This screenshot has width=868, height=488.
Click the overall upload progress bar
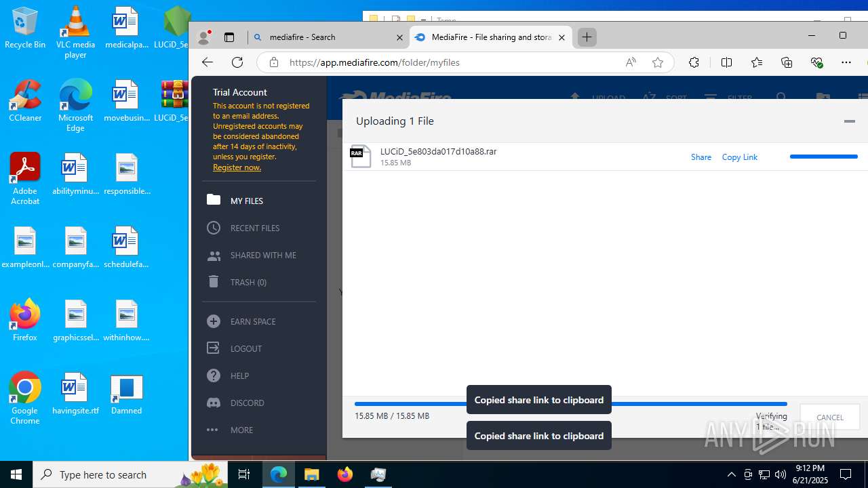point(571,404)
